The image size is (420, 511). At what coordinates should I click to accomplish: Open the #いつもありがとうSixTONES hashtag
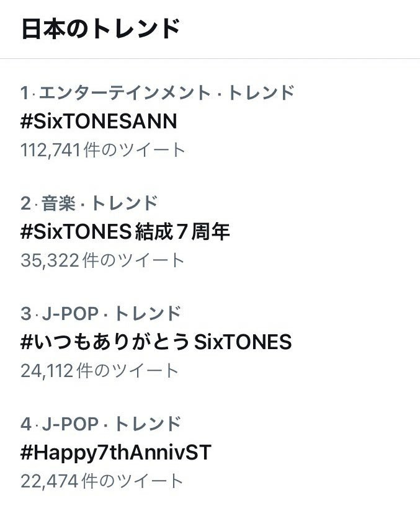pos(156,342)
